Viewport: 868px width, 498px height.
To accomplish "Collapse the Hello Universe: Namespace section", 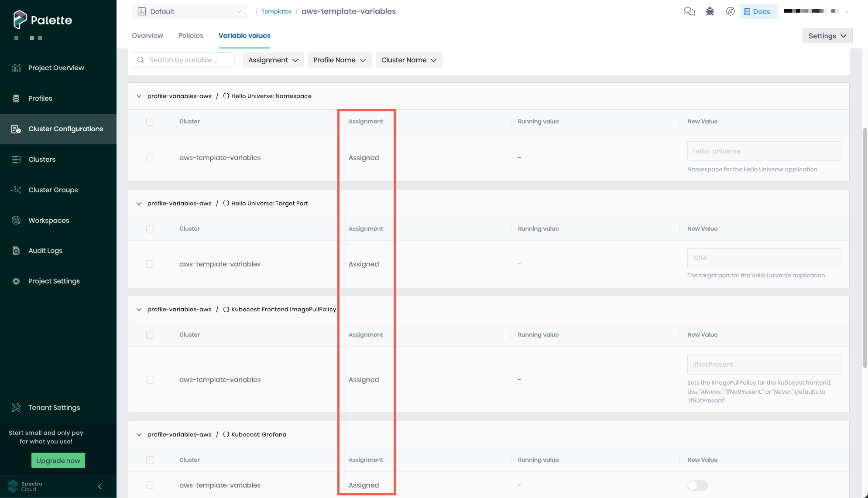I will point(139,96).
